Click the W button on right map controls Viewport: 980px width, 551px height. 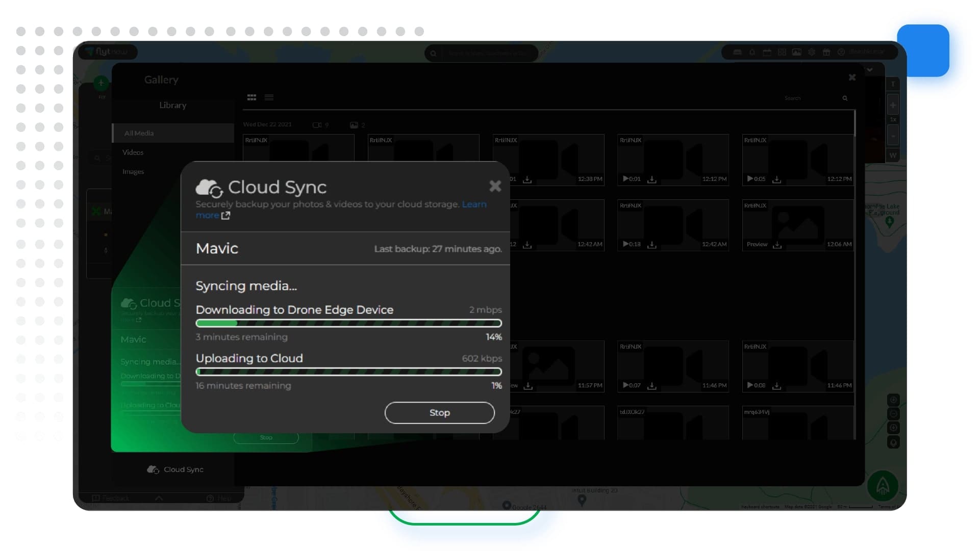tap(893, 155)
